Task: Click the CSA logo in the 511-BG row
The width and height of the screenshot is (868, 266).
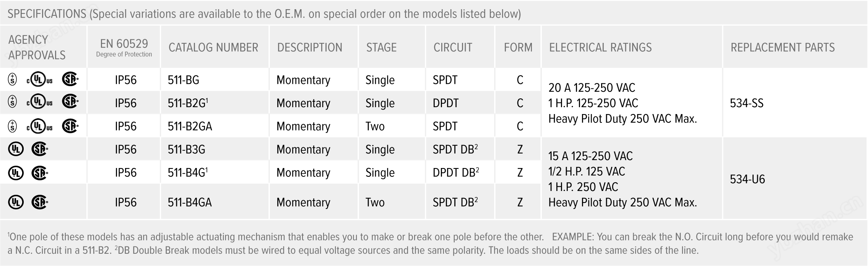Action: [x=70, y=80]
